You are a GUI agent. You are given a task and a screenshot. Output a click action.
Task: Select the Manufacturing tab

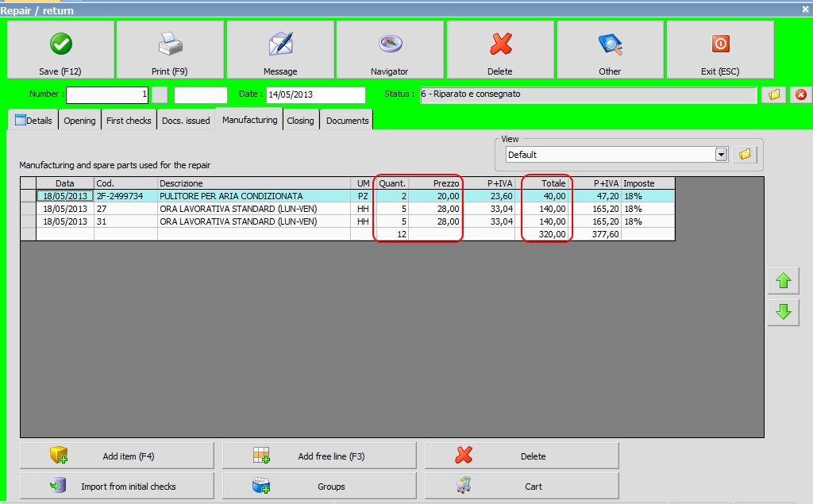click(249, 119)
